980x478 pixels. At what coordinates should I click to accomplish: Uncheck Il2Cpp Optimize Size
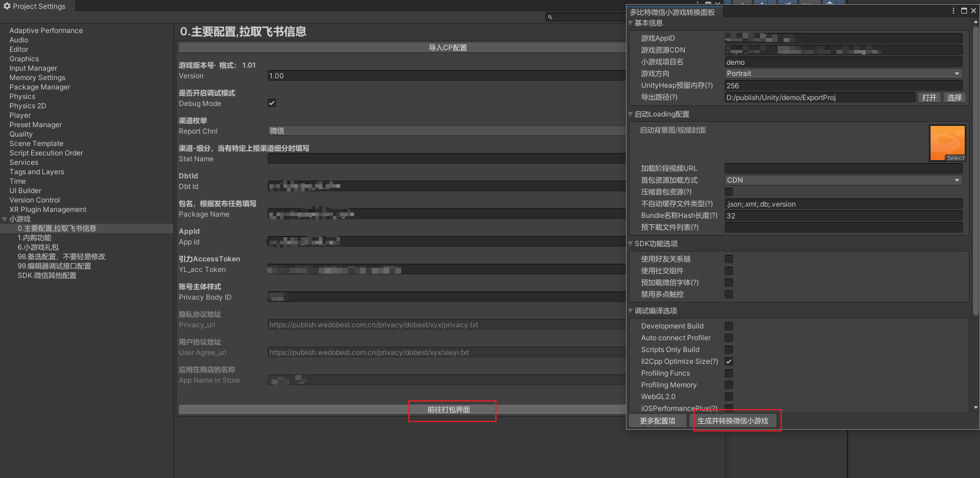(729, 361)
